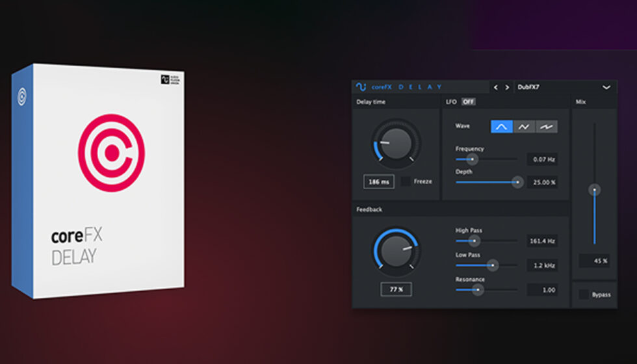Click the coreFX waveform logo icon

(x=361, y=86)
